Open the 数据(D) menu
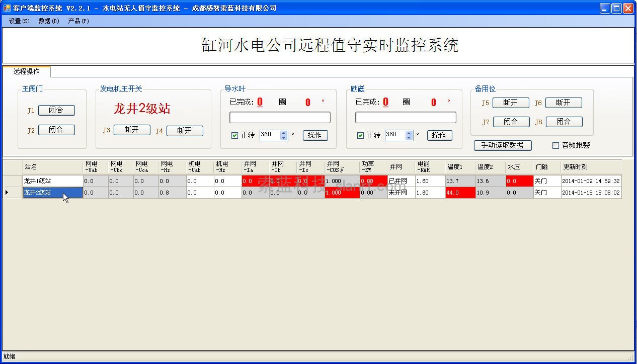This screenshot has height=364, width=637. click(49, 21)
